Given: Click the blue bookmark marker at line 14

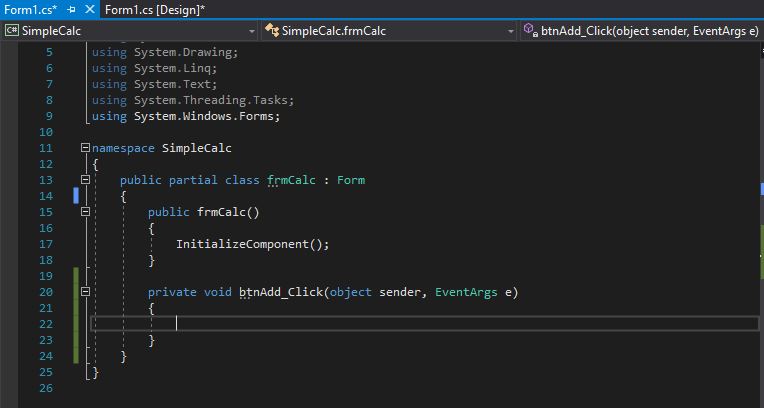Looking at the screenshot, I should 76,195.
